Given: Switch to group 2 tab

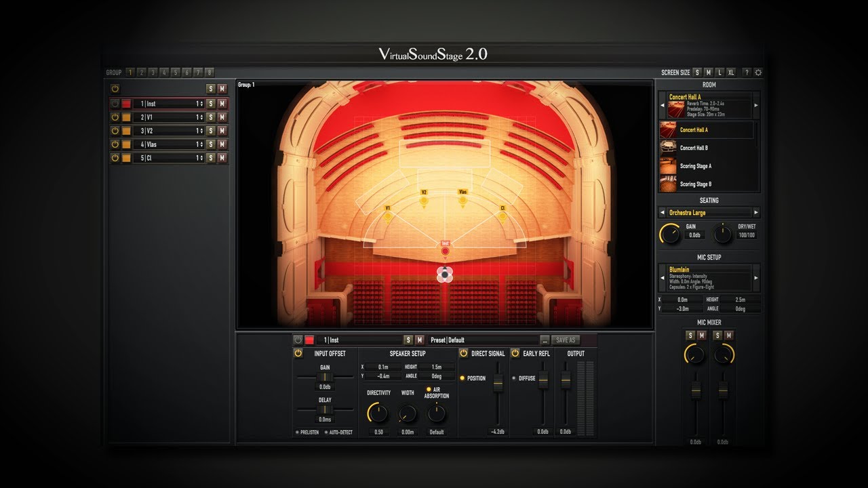Looking at the screenshot, I should tap(142, 73).
